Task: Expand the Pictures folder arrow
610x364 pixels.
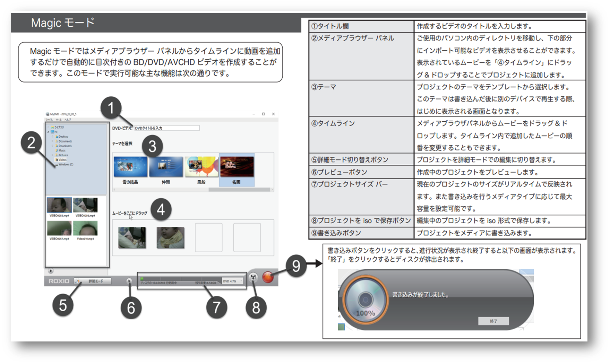Action: click(52, 155)
